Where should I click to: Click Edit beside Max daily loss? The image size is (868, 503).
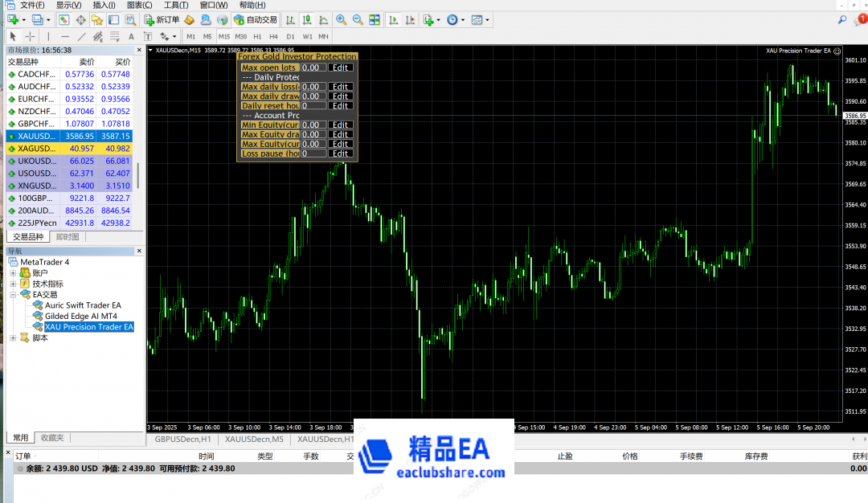[x=340, y=86]
